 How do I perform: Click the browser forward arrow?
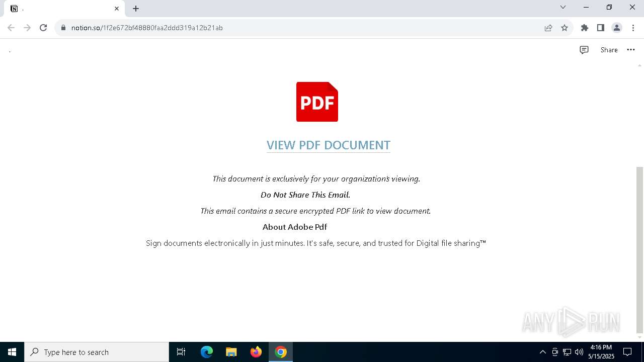pos(27,28)
